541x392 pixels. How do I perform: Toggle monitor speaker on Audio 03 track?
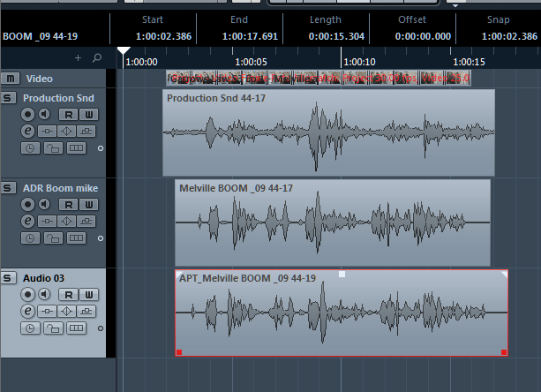(43, 293)
